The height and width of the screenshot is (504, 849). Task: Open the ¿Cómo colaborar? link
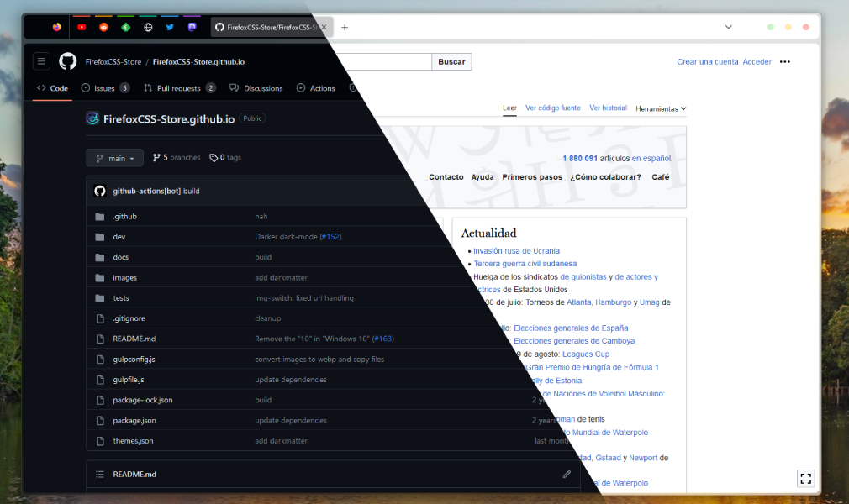[x=605, y=177]
